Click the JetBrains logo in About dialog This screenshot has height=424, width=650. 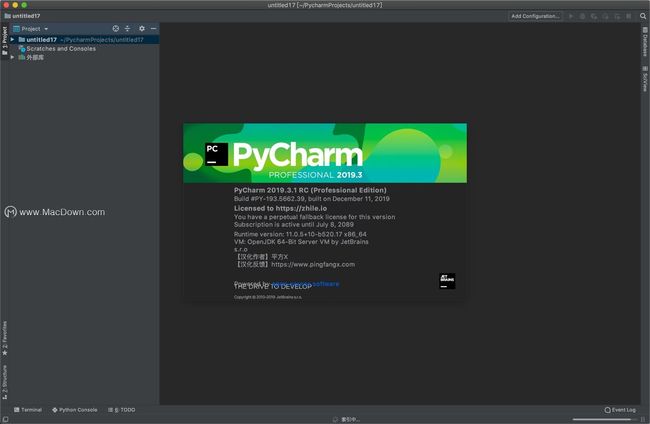447,281
